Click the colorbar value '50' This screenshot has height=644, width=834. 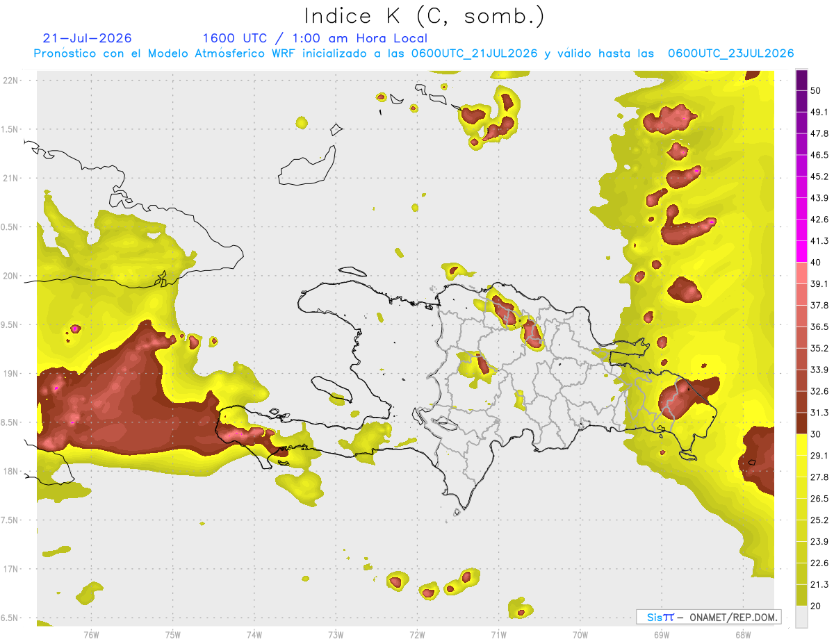[x=816, y=92]
